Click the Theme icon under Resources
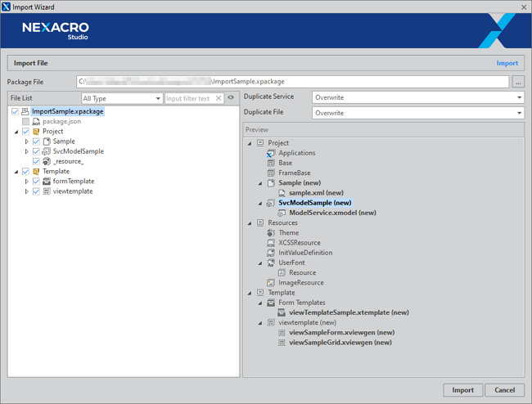Viewport: 532px width, 404px height. 271,233
